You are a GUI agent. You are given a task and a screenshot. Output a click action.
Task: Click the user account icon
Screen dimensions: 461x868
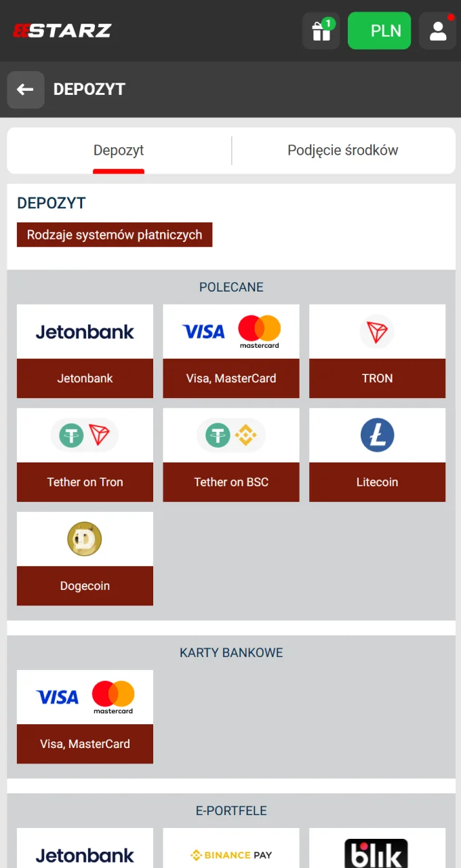click(x=437, y=31)
